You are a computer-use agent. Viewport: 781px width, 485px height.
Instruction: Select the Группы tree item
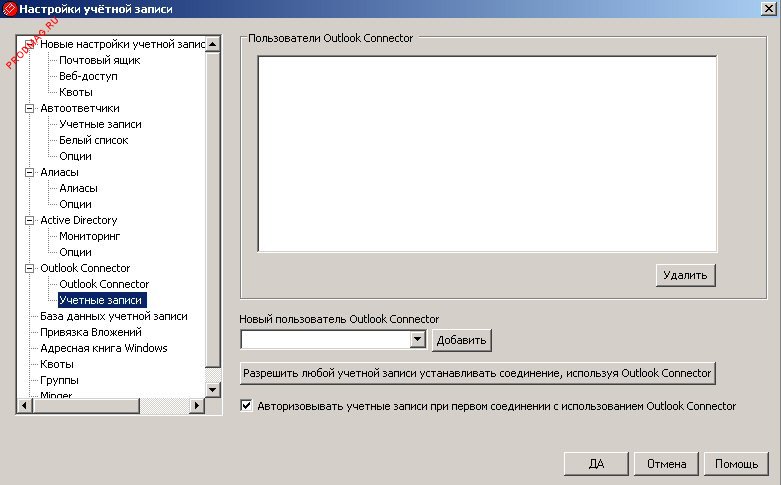click(x=59, y=380)
